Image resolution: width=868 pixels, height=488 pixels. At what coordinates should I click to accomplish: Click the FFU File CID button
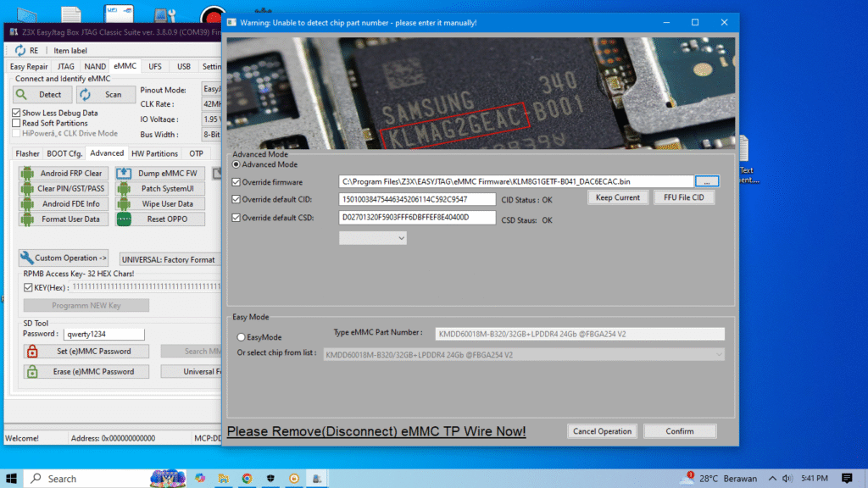tap(684, 197)
